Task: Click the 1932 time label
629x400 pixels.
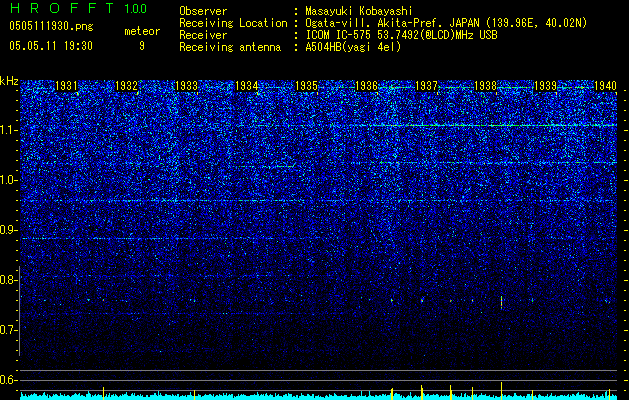Action: point(126,86)
